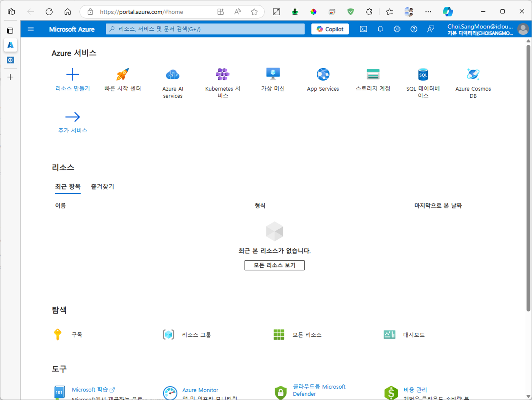
Task: Click the Copilot button
Action: pyautogui.click(x=330, y=29)
